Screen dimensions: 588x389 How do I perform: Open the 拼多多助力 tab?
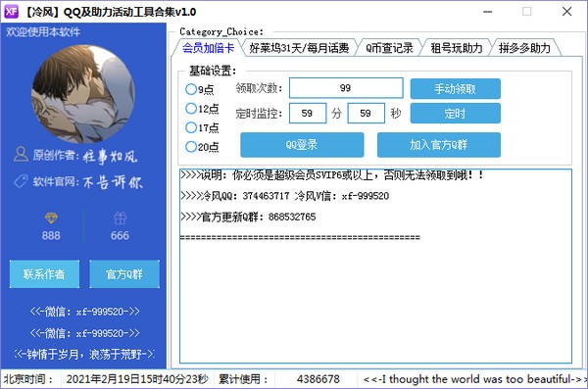(524, 48)
